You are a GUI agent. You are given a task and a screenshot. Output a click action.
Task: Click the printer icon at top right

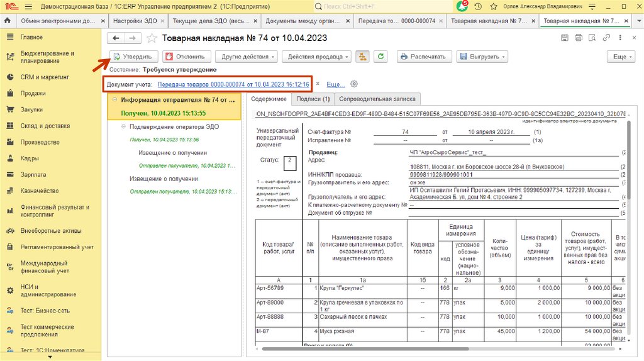(578, 38)
